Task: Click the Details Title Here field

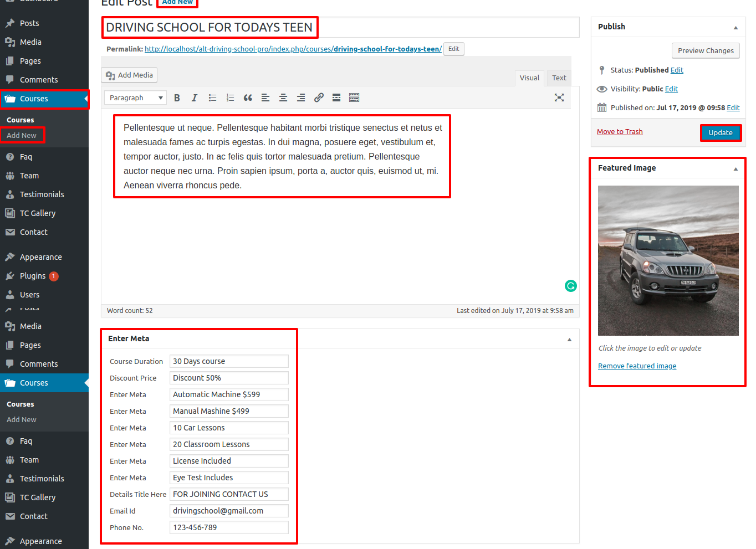Action: point(229,494)
